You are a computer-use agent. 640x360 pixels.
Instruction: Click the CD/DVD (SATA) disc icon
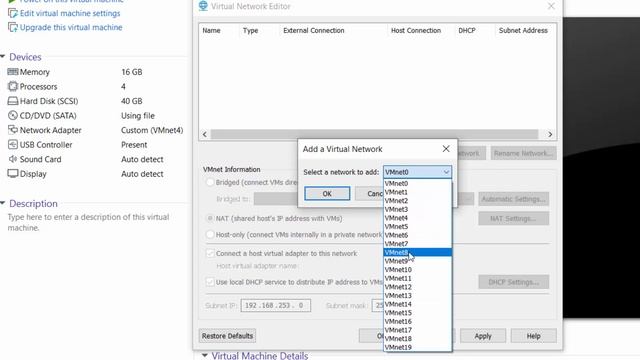[13, 116]
